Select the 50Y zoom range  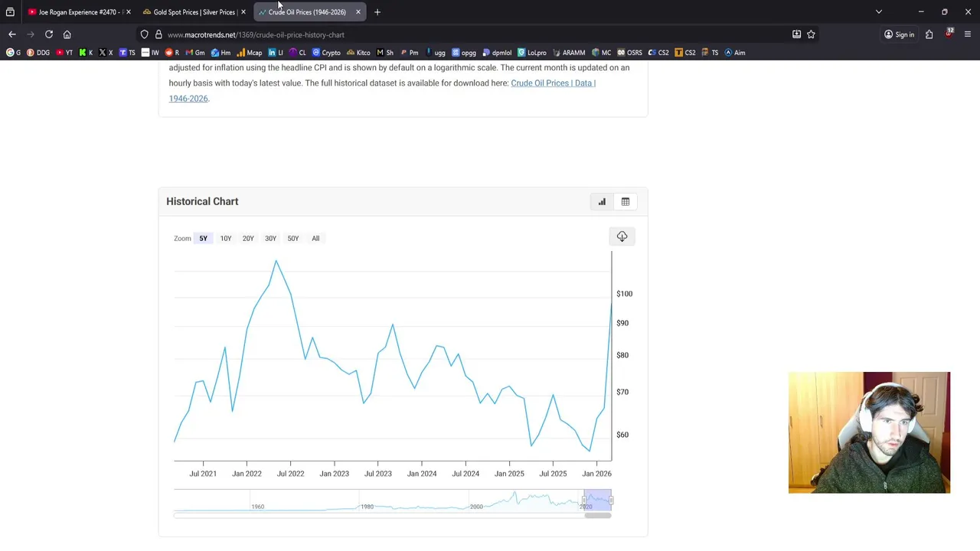[293, 239]
